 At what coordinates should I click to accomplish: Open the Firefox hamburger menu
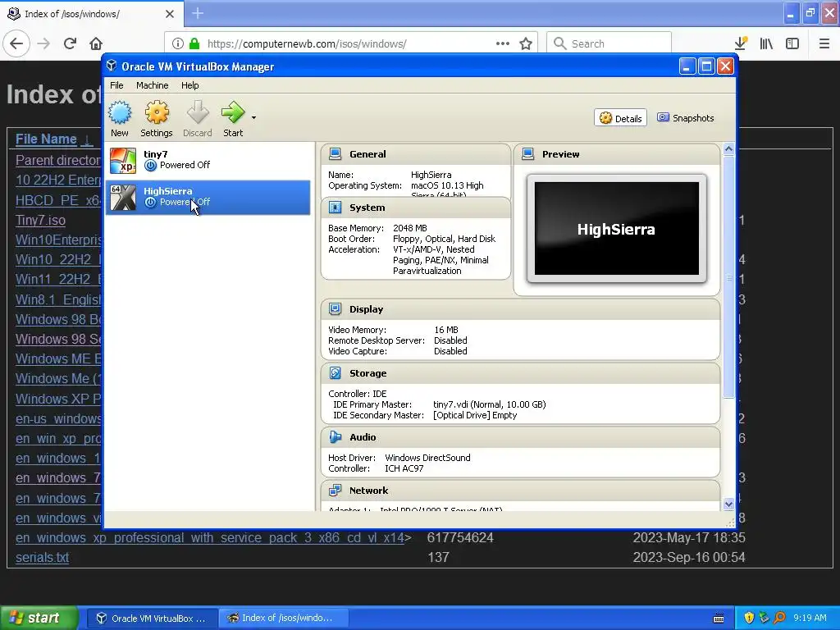point(824,43)
